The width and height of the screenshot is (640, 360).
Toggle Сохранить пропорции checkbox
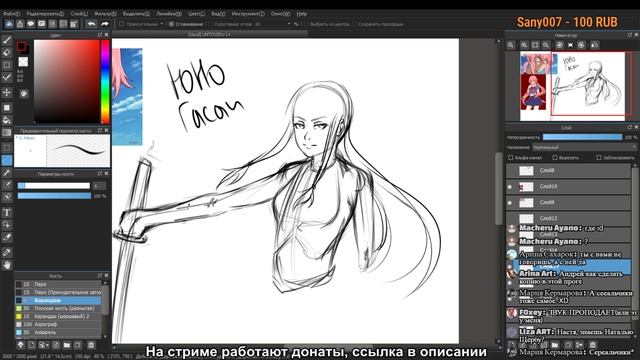pos(354,24)
